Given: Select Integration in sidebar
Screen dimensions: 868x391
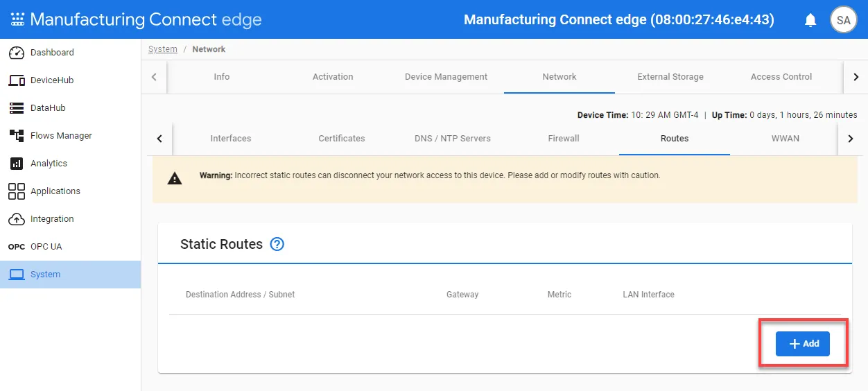Looking at the screenshot, I should (70, 219).
